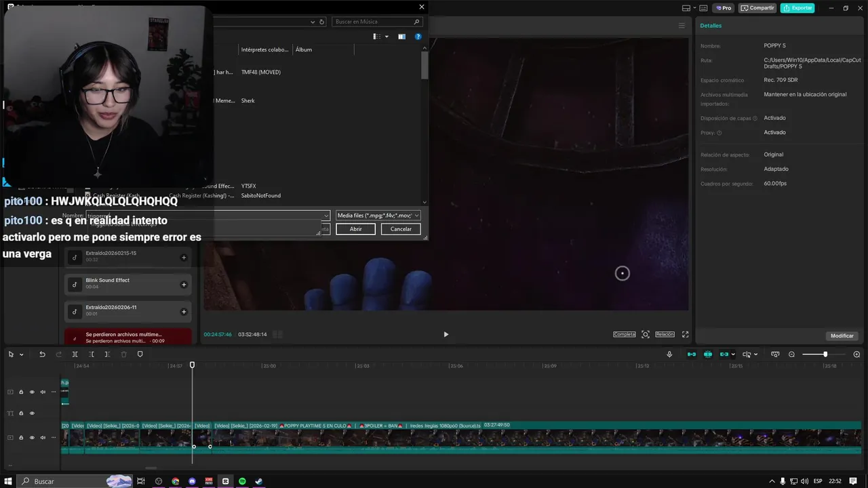Select the Blink Sound Effect audio item
The width and height of the screenshot is (868, 488).
127,284
